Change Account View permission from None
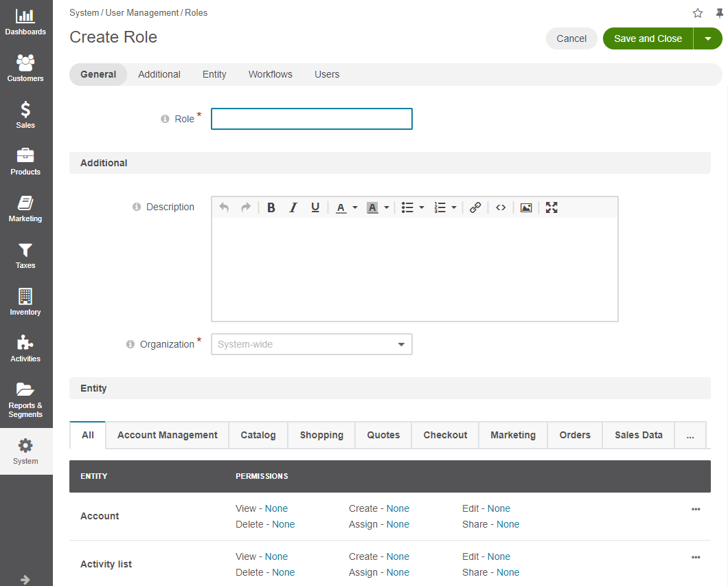Screen dimensions: 728x586 tap(276, 508)
